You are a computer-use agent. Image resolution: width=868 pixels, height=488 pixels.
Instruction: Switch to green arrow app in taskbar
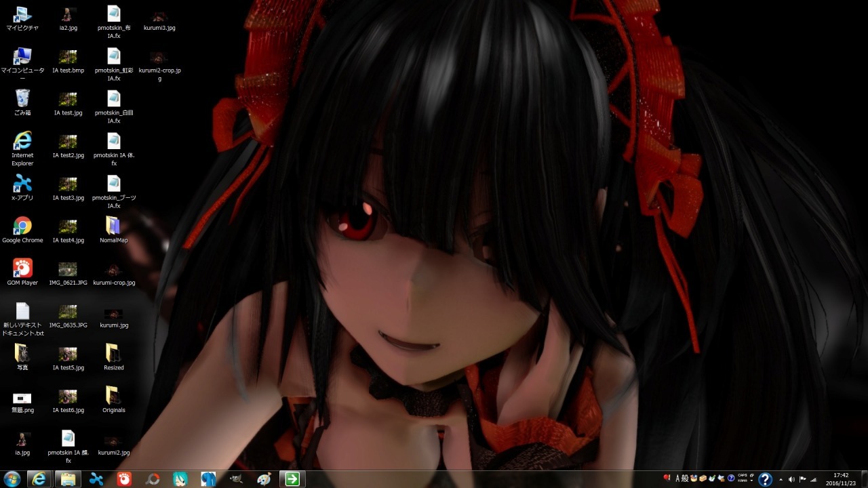point(292,479)
